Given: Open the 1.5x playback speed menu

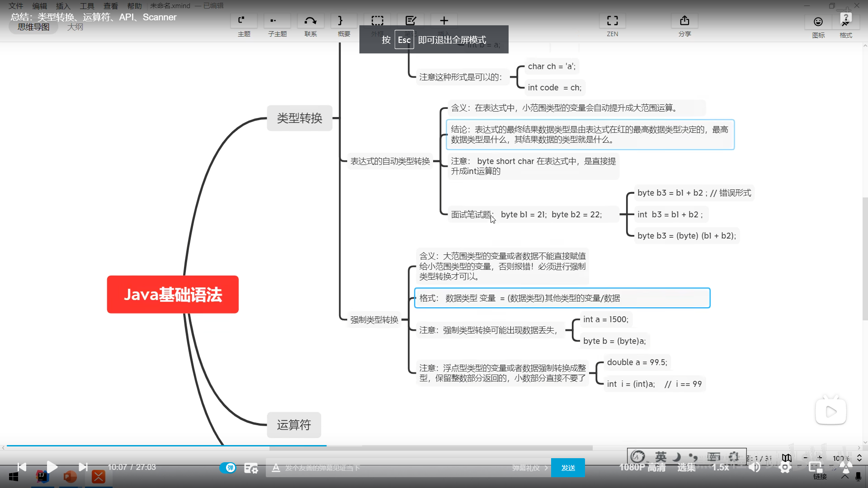Looking at the screenshot, I should pos(721,467).
